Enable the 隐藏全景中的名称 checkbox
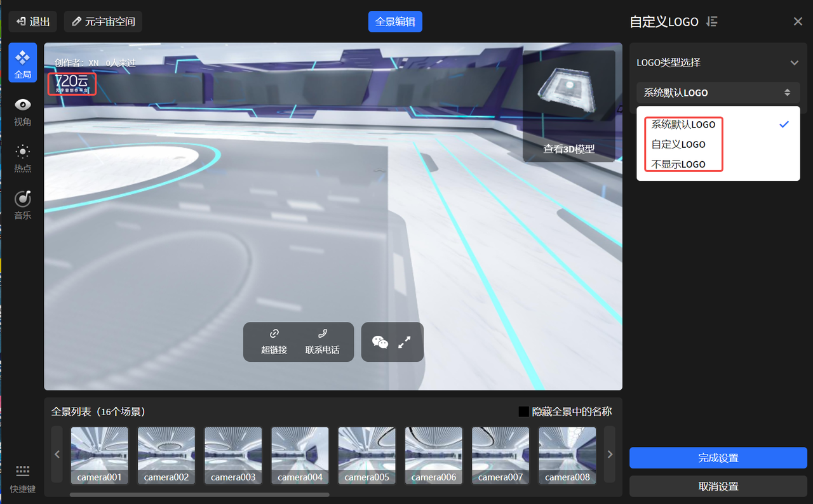This screenshot has width=813, height=504. (523, 412)
